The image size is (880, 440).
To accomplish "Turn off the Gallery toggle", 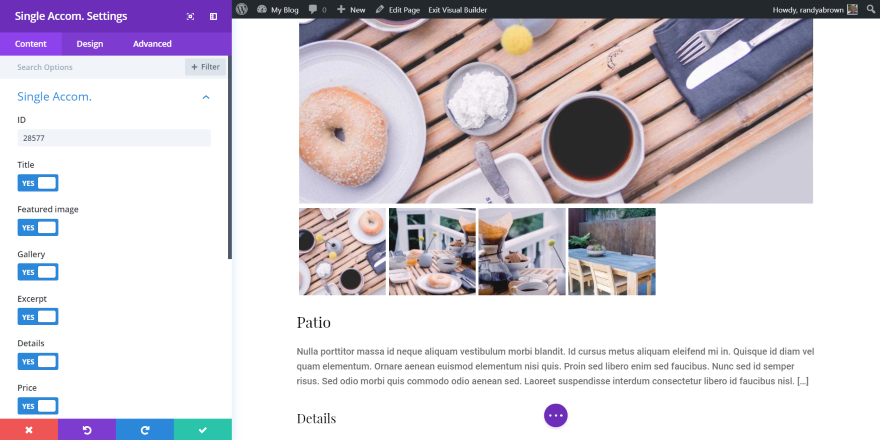I will (x=38, y=272).
